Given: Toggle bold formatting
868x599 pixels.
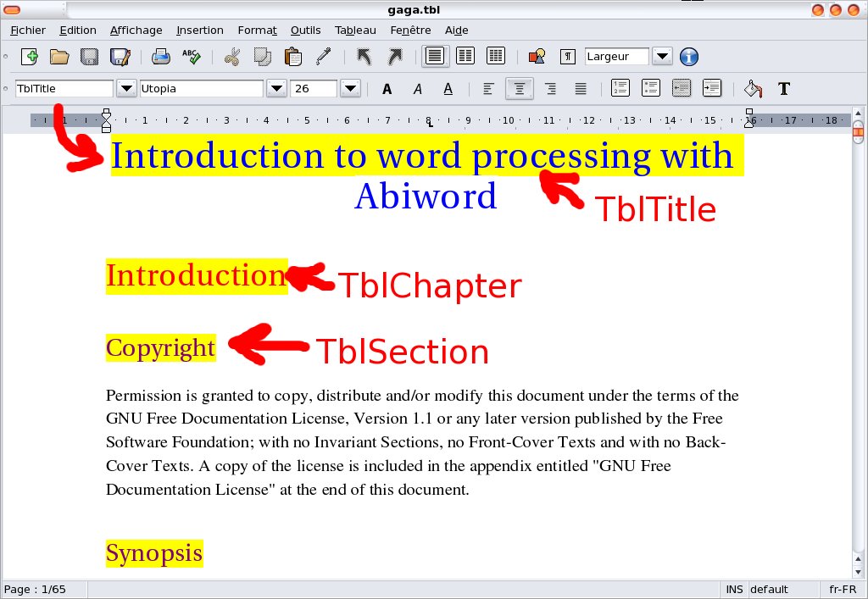Looking at the screenshot, I should 387,88.
